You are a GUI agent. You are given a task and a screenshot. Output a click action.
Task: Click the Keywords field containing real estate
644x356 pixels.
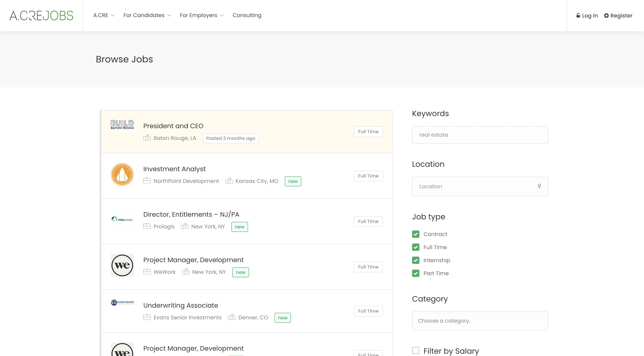480,135
